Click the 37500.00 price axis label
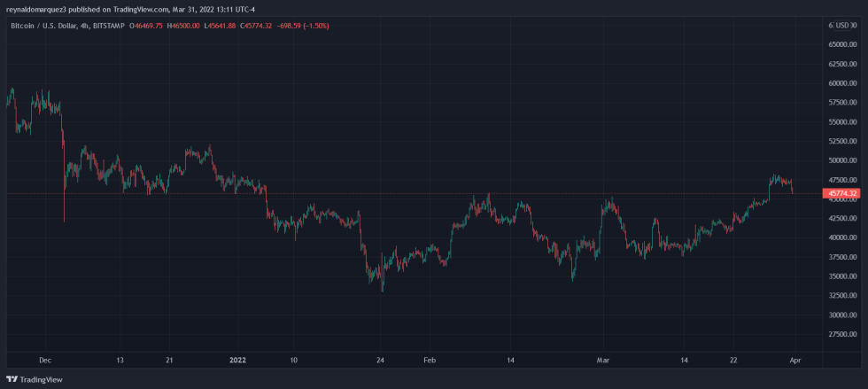 point(841,258)
